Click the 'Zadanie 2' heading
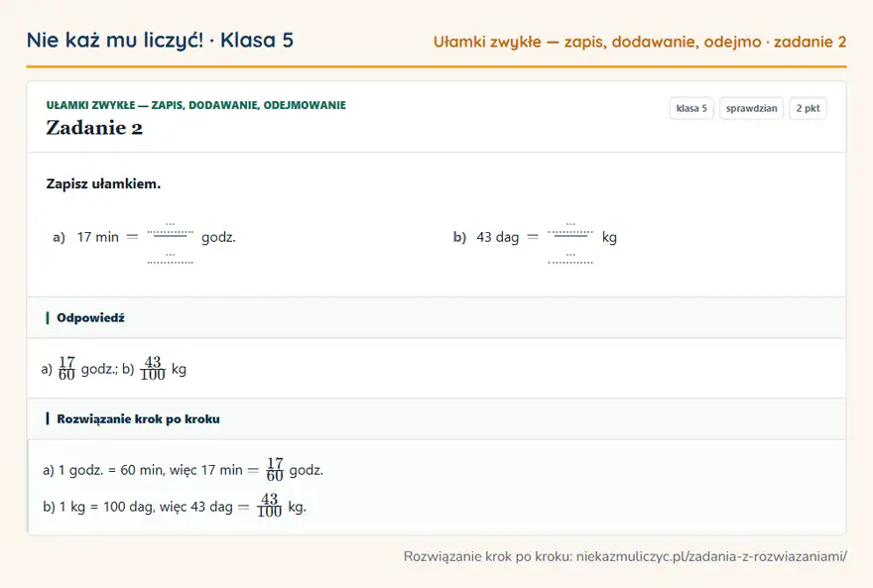 pyautogui.click(x=94, y=128)
